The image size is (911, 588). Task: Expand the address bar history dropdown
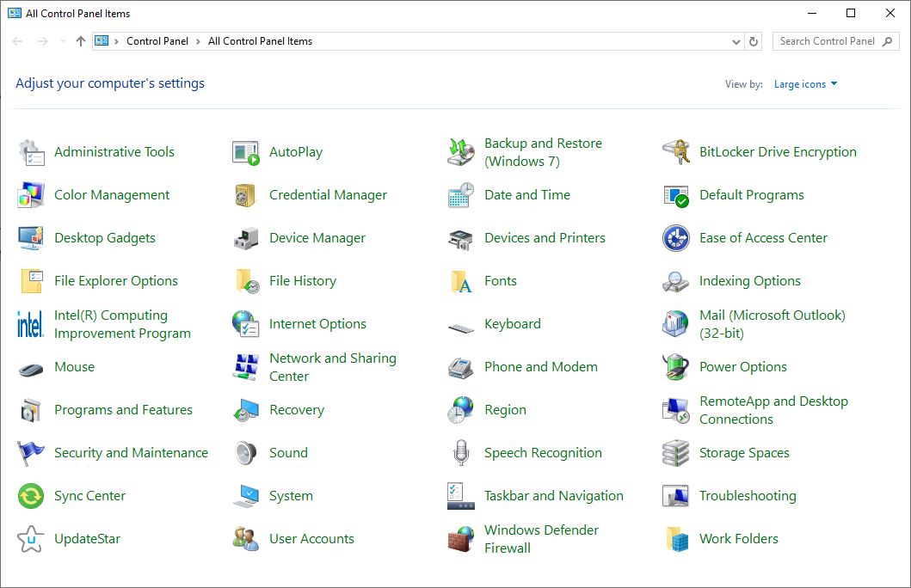tap(736, 41)
